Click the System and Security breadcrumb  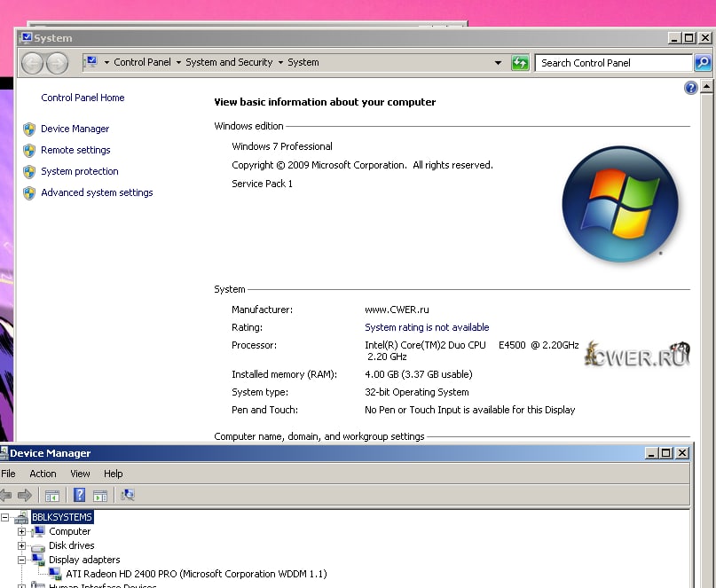(229, 62)
